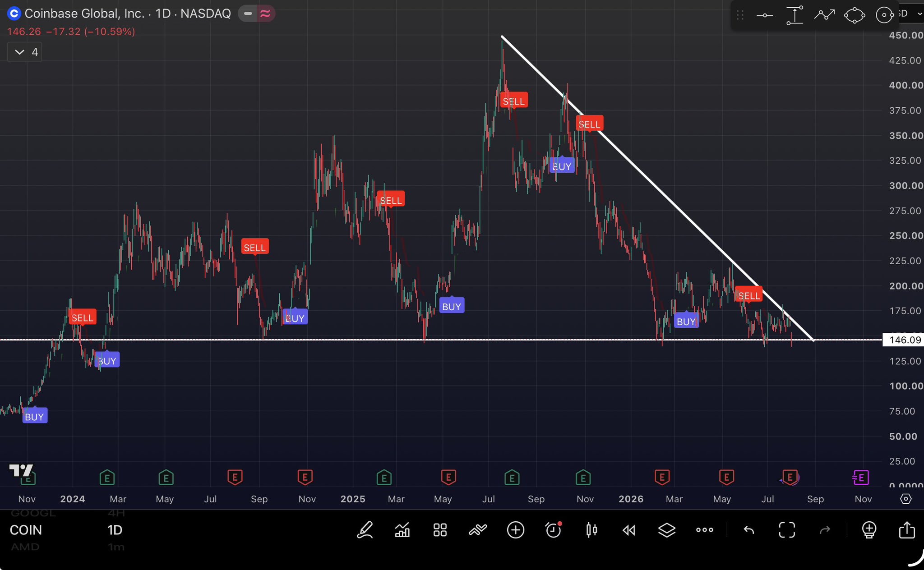Select the white descending trend line
Viewport: 924px width, 570px height.
[658, 188]
